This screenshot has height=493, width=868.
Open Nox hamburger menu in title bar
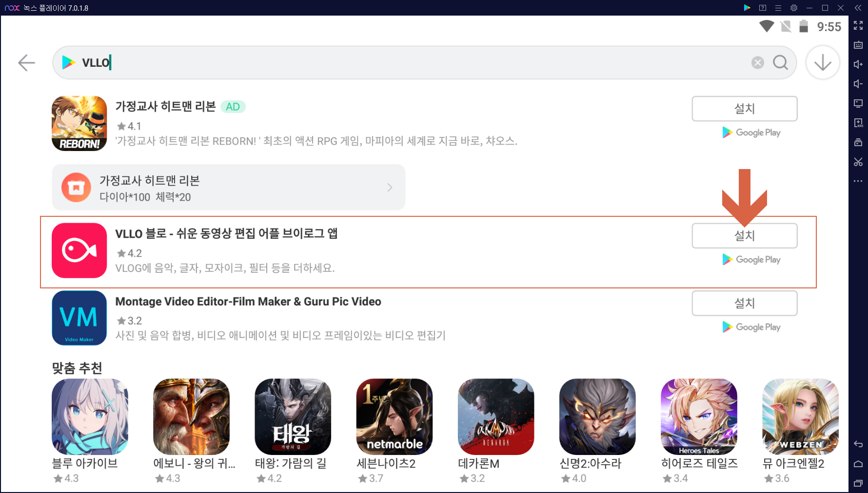[778, 8]
